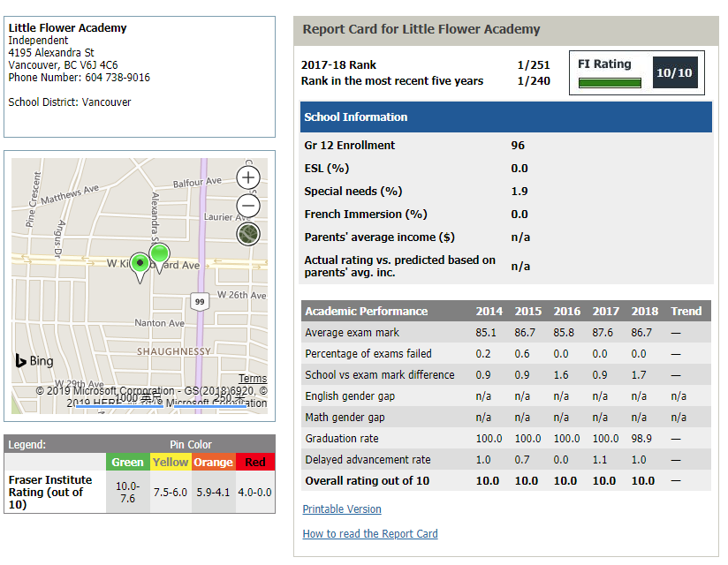Click Yellow legend color cell
This screenshot has width=728, height=565.
(x=171, y=462)
